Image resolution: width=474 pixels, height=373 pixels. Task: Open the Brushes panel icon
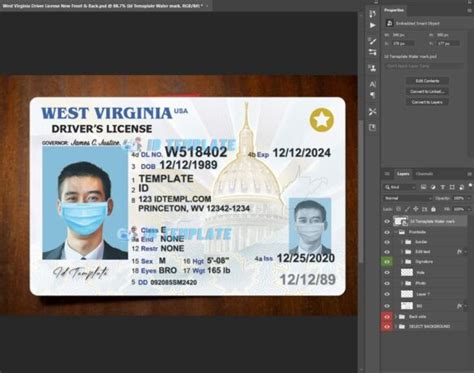[373, 41]
